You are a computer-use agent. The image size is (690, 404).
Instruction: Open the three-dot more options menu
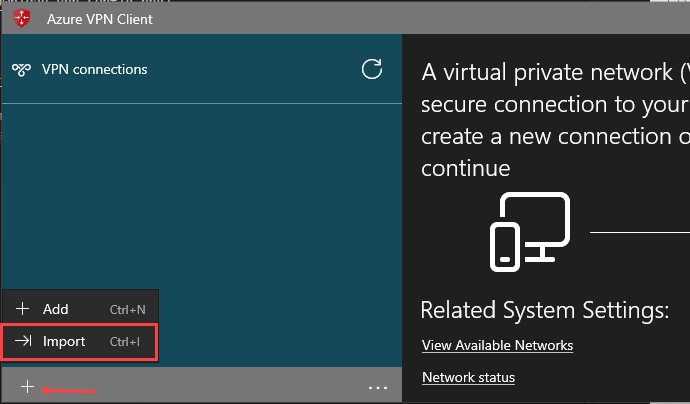coord(378,388)
